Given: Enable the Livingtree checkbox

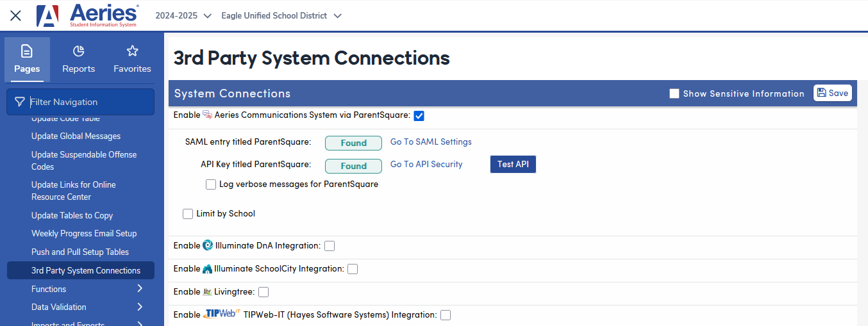Looking at the screenshot, I should pos(263,292).
